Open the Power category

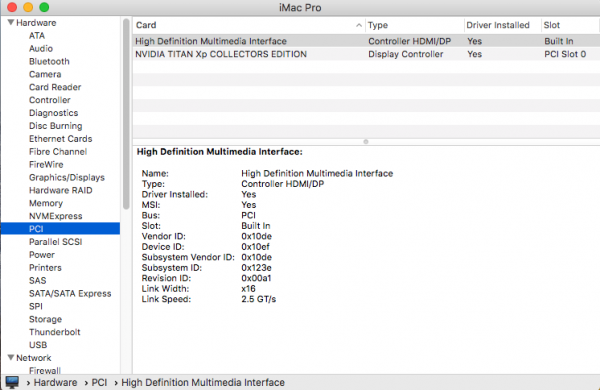pyautogui.click(x=42, y=255)
